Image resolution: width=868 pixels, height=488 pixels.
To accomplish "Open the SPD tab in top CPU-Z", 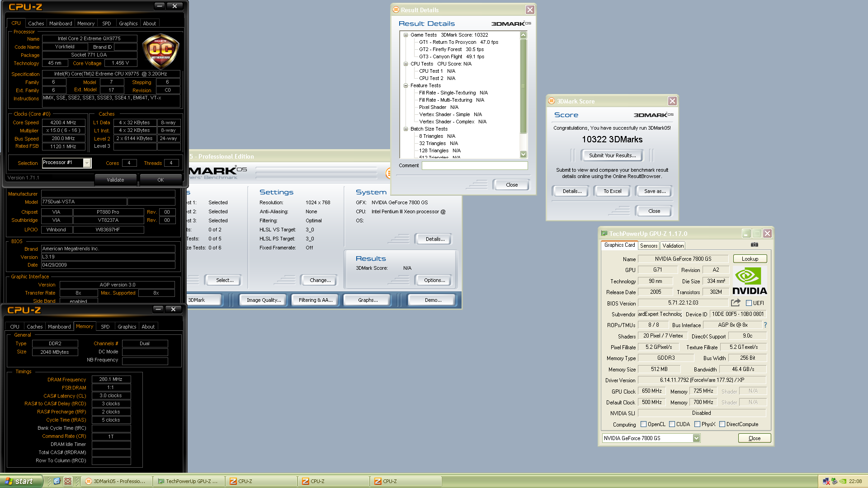I will click(107, 23).
